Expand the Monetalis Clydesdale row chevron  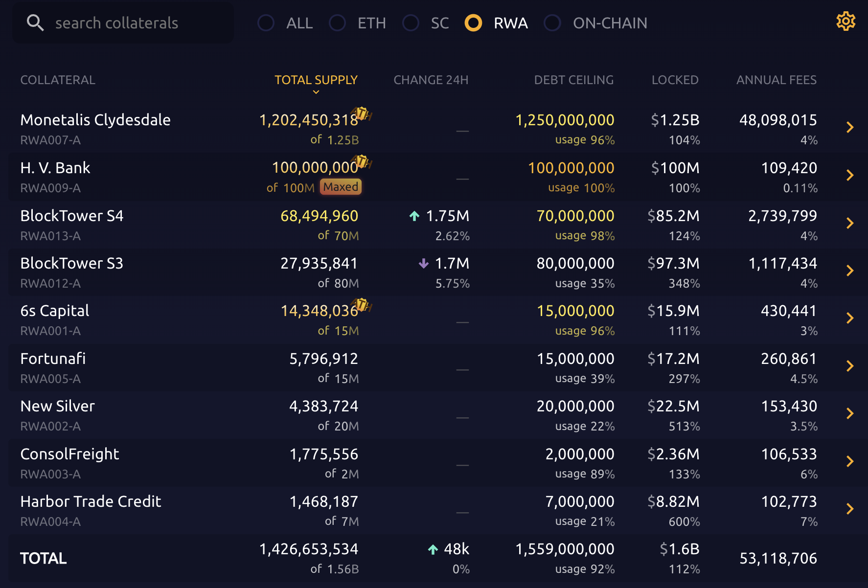coord(850,127)
